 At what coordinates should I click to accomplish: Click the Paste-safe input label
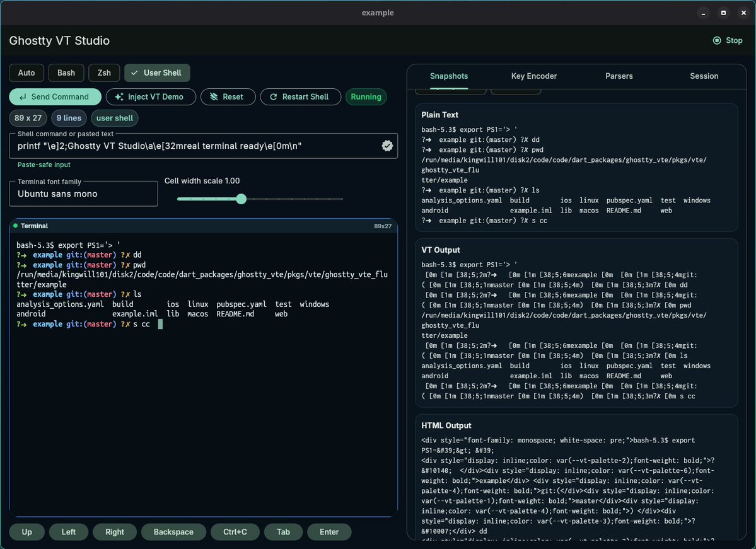click(44, 165)
